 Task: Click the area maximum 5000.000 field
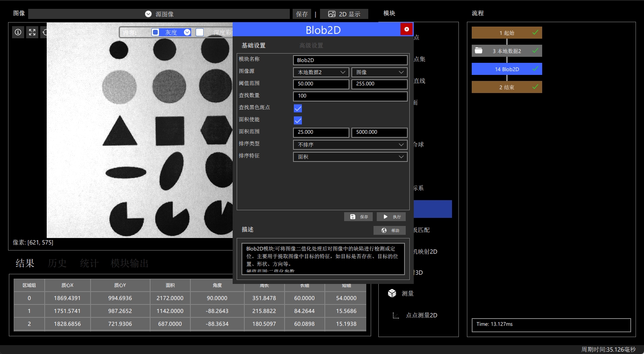380,132
